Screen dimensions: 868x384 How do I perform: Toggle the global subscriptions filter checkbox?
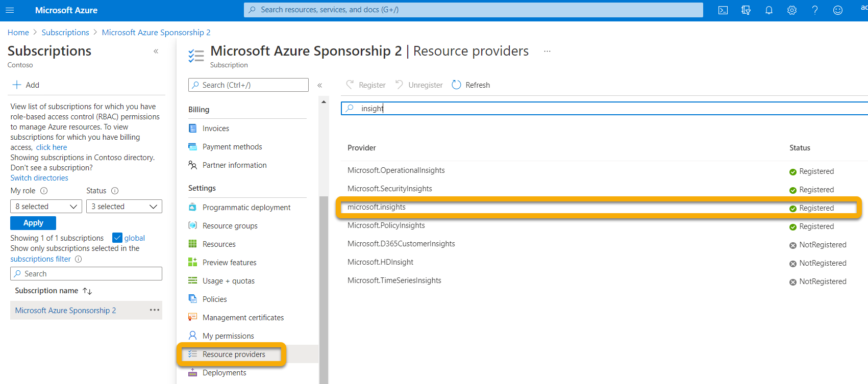click(117, 238)
